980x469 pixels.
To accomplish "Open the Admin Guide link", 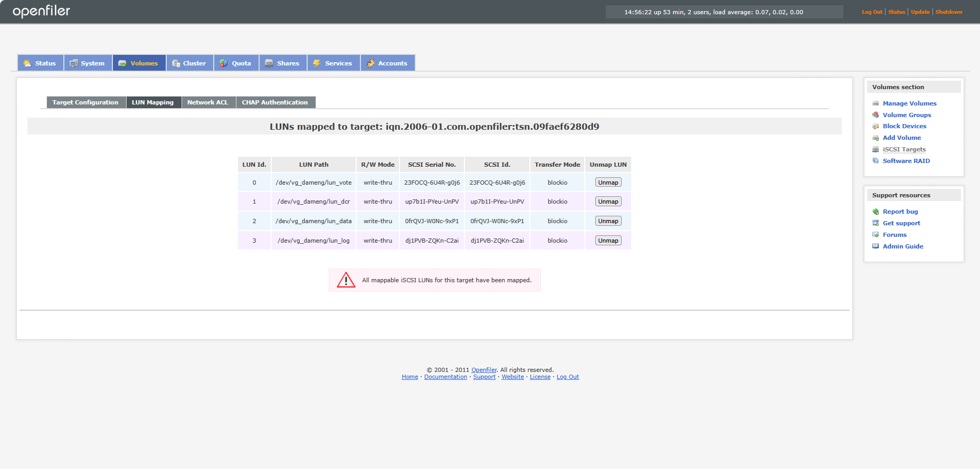I will pyautogui.click(x=903, y=246).
